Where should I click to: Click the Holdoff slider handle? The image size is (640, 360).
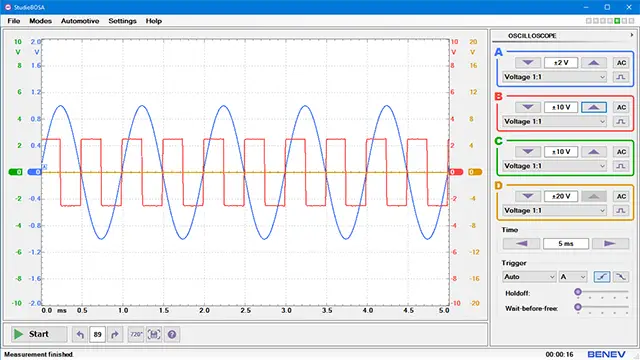[578, 292]
